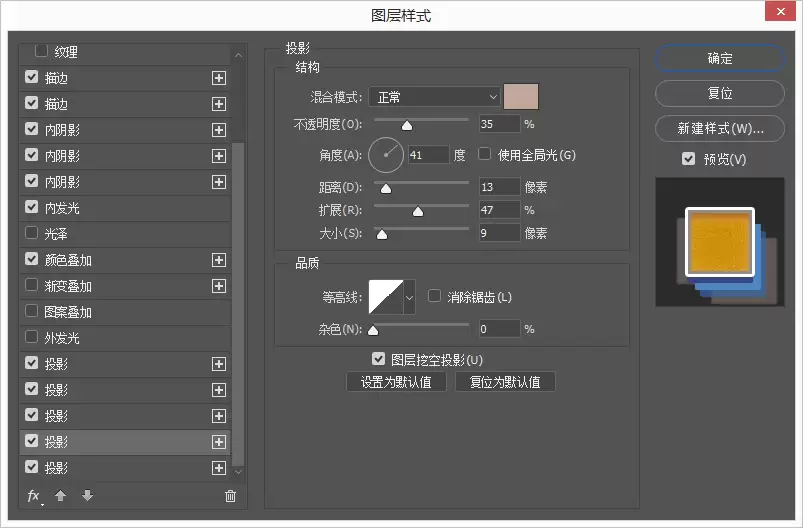Image resolution: width=803 pixels, height=528 pixels.
Task: Click the styles list scroll-up arrow
Action: click(238, 55)
